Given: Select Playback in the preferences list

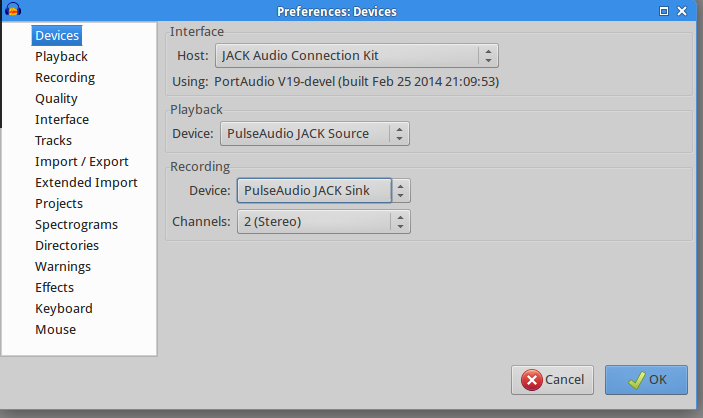Looking at the screenshot, I should pyautogui.click(x=61, y=57).
